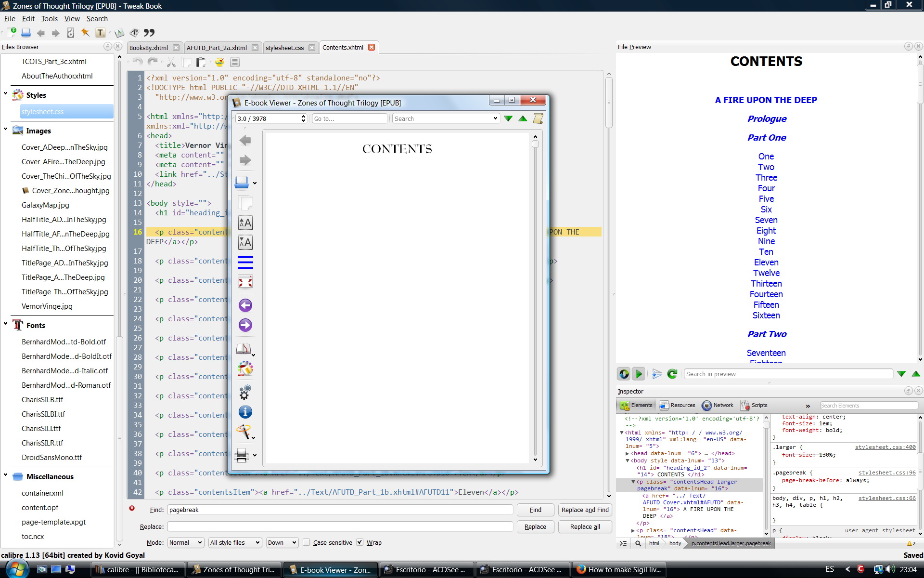The width and height of the screenshot is (924, 578).
Task: Open the All style files dropdown
Action: (x=235, y=542)
